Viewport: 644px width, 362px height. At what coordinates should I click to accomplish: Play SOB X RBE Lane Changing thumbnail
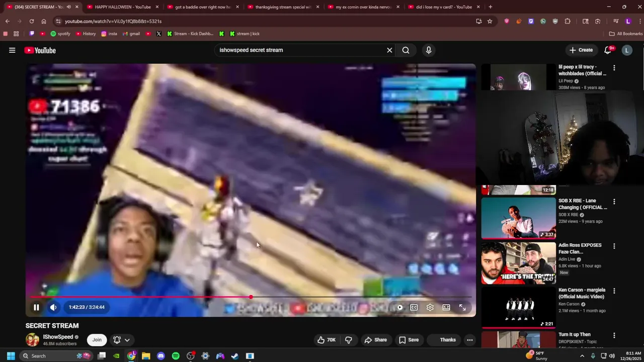click(519, 218)
